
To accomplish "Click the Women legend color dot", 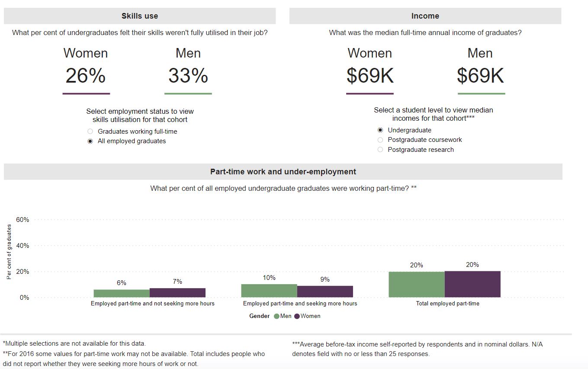I will 297,316.
